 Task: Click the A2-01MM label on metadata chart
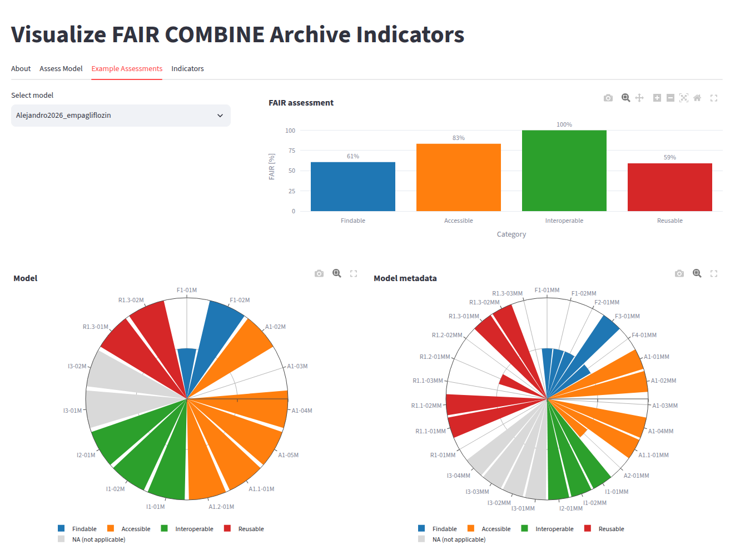[637, 476]
